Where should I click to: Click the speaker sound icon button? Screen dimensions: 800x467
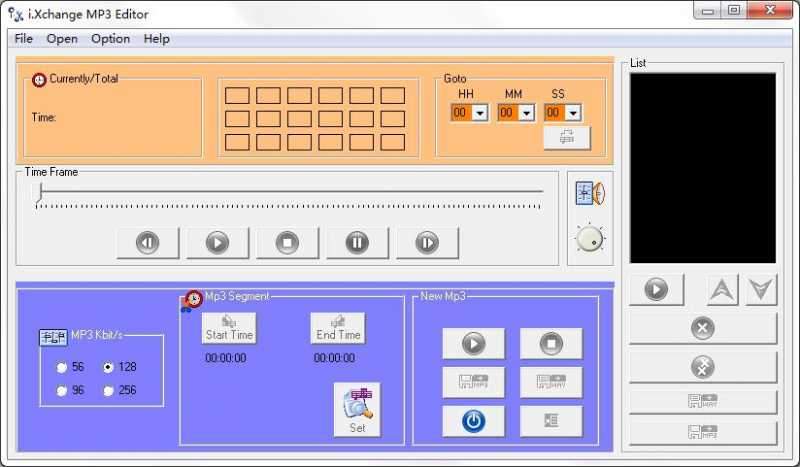click(590, 193)
